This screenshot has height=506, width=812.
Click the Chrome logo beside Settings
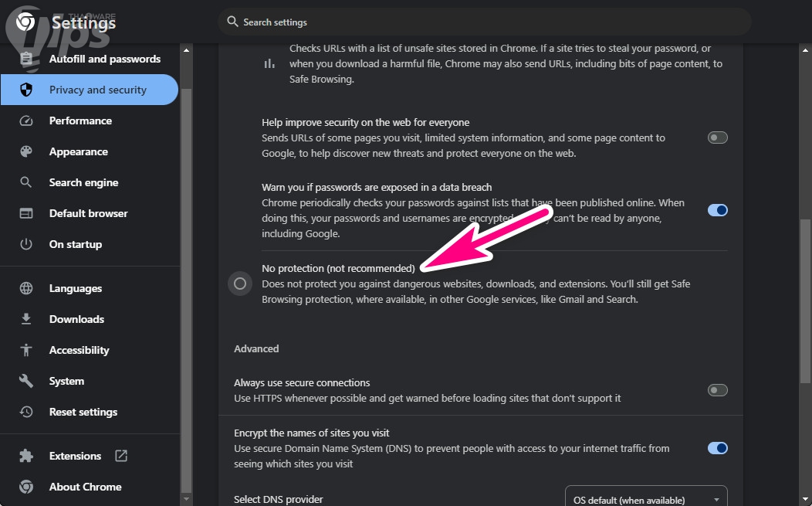point(25,22)
